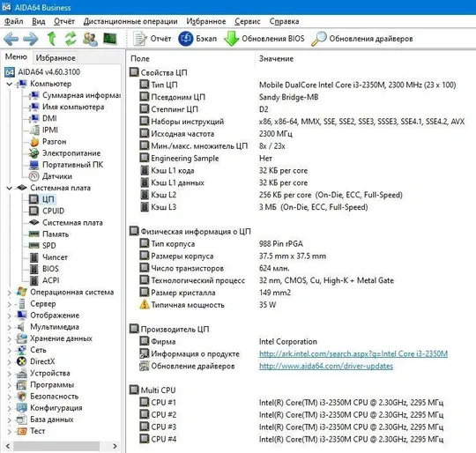Collapse the Компьютер tree node

point(10,84)
